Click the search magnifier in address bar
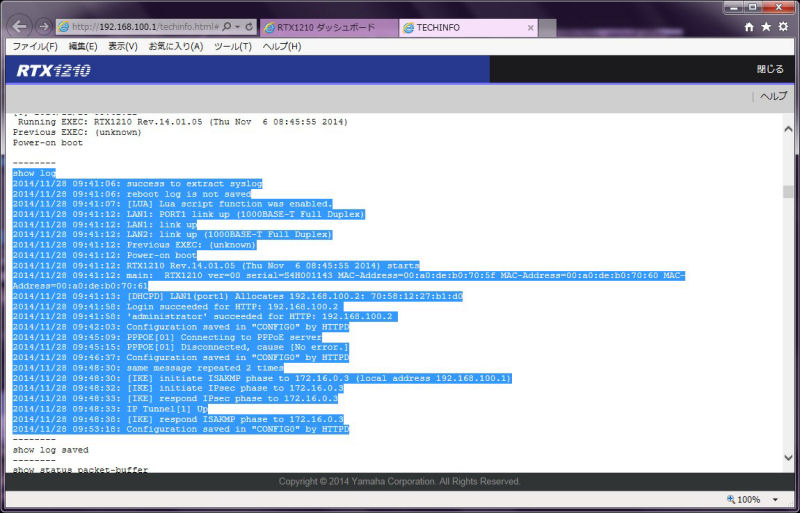This screenshot has width=800, height=513. [227, 27]
